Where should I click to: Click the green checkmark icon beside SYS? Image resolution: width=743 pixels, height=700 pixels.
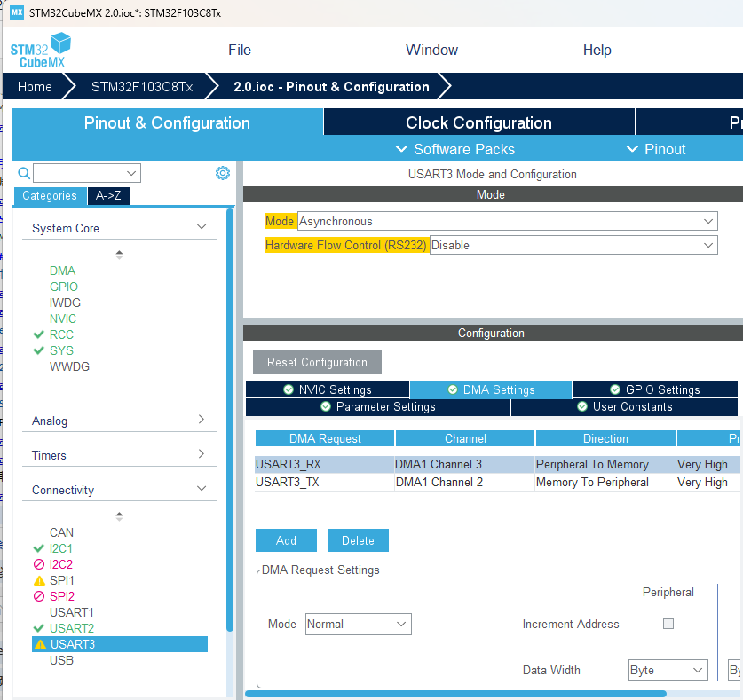coord(38,351)
